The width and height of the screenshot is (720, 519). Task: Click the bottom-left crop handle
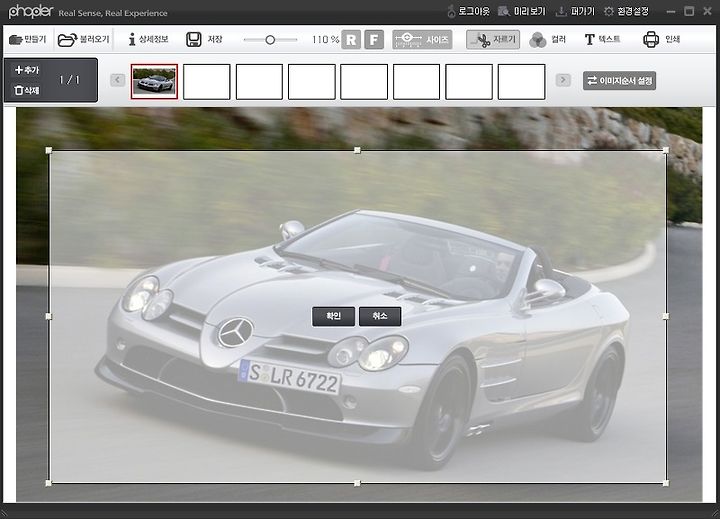tap(49, 483)
